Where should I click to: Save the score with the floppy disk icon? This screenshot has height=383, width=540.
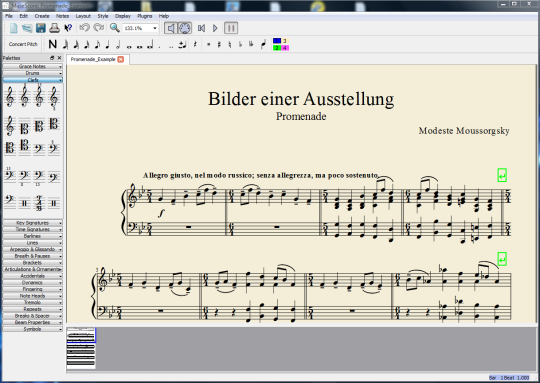coord(41,28)
